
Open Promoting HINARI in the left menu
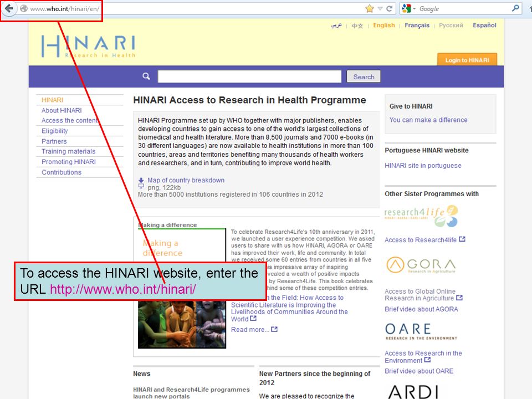[x=69, y=162]
